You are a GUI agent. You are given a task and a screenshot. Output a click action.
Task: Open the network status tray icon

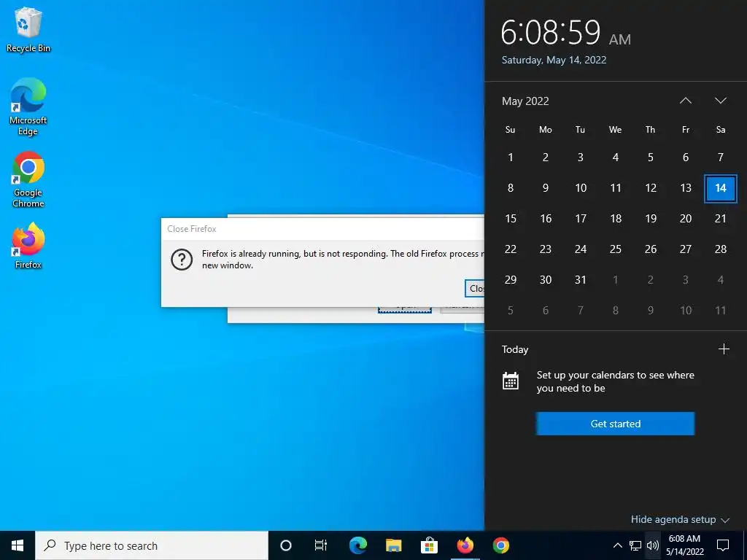pos(635,545)
